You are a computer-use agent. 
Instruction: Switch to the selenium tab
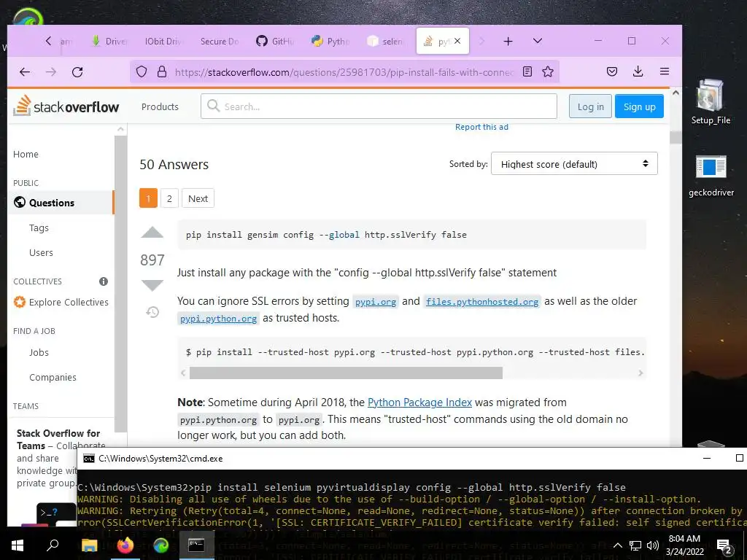click(385, 42)
